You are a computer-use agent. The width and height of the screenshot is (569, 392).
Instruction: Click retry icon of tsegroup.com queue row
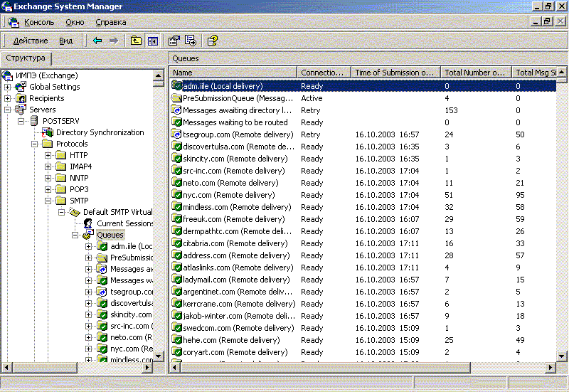(176, 134)
